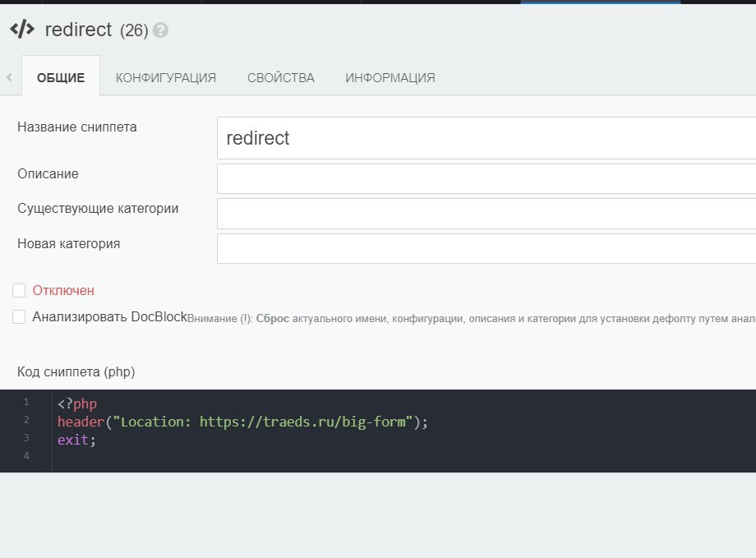Image resolution: width=756 pixels, height=558 pixels.
Task: Click line number 4 in editor gutter
Action: coord(26,456)
